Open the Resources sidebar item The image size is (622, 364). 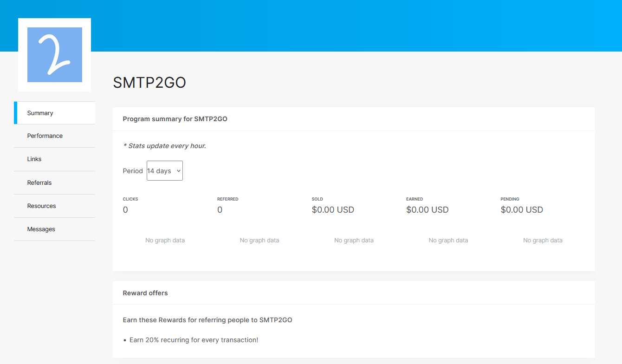(54, 206)
